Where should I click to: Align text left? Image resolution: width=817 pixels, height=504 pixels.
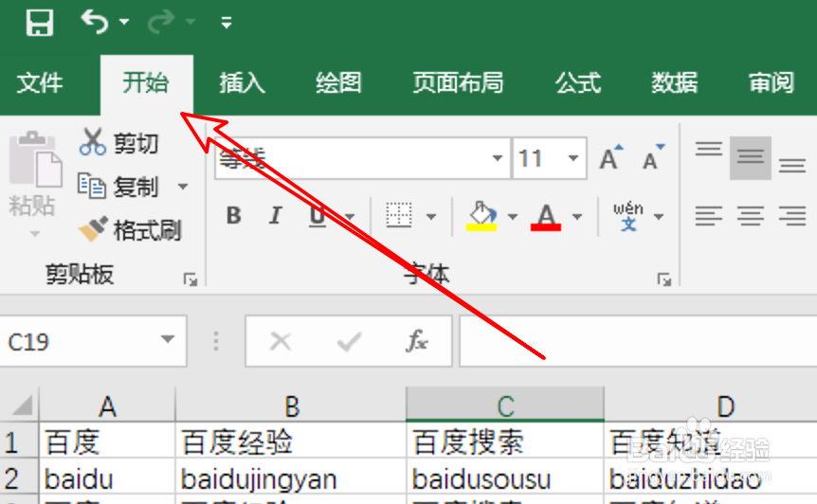coord(709,216)
